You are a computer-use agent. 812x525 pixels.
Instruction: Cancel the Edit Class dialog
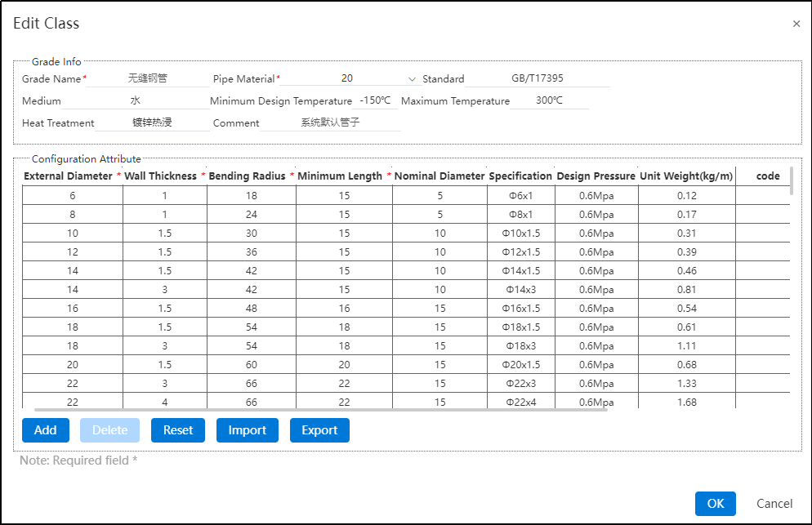click(774, 503)
